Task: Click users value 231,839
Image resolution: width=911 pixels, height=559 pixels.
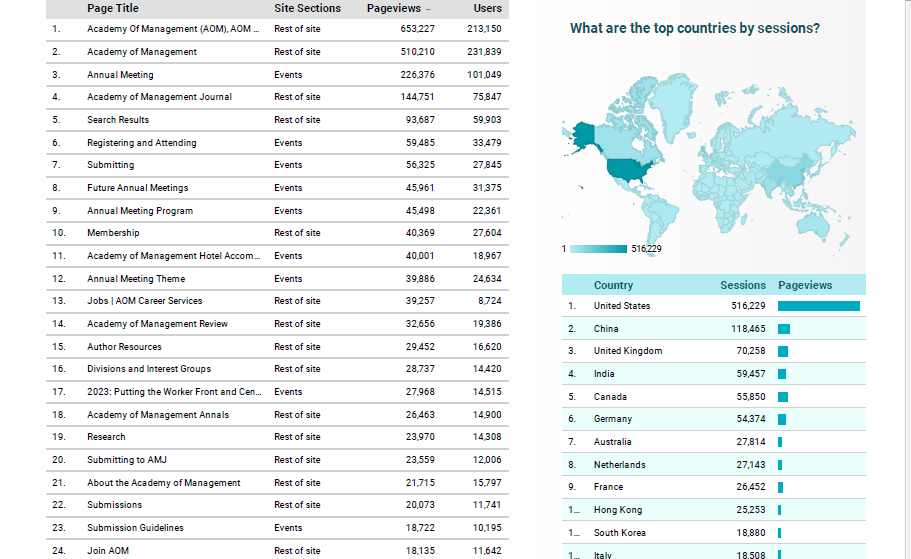Action: [484, 52]
